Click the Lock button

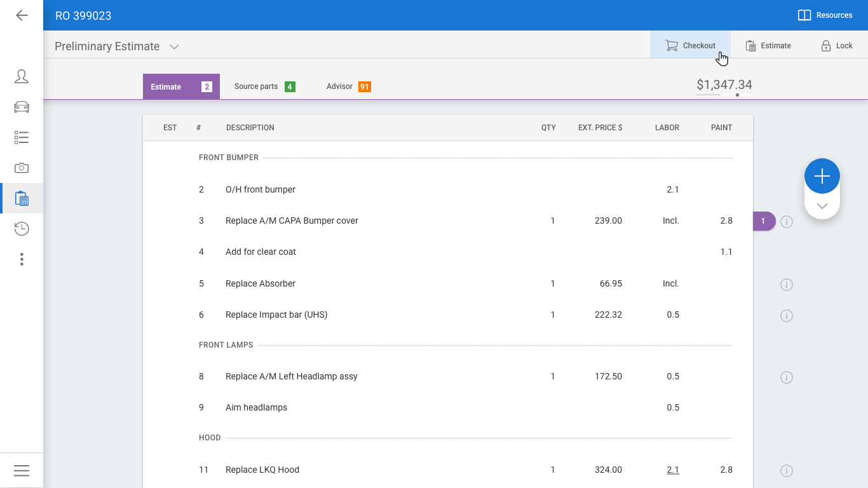pyautogui.click(x=836, y=46)
